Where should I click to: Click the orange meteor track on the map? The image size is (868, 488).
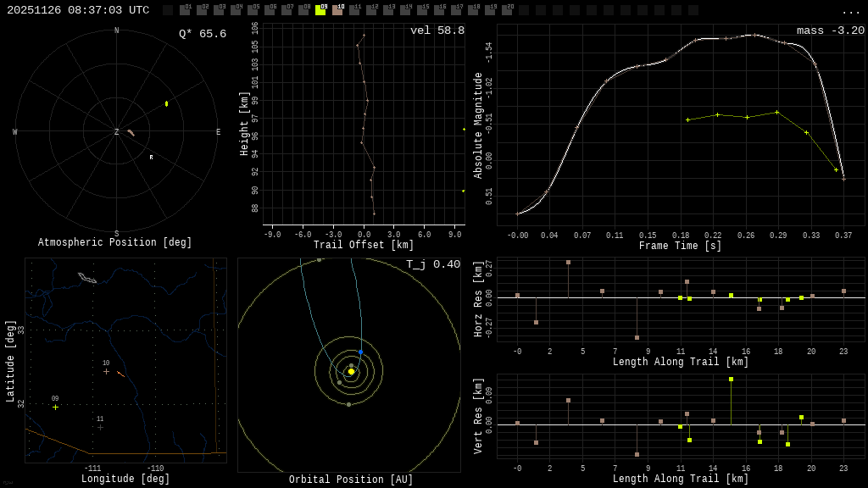click(120, 374)
